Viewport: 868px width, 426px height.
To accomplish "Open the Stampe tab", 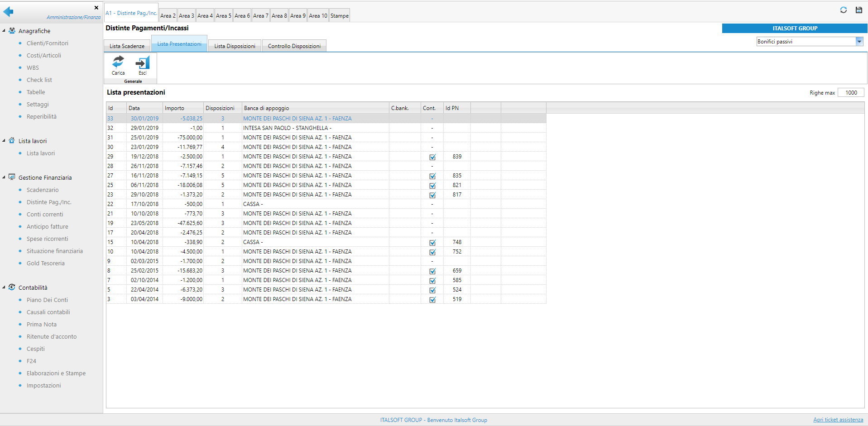I will (339, 16).
